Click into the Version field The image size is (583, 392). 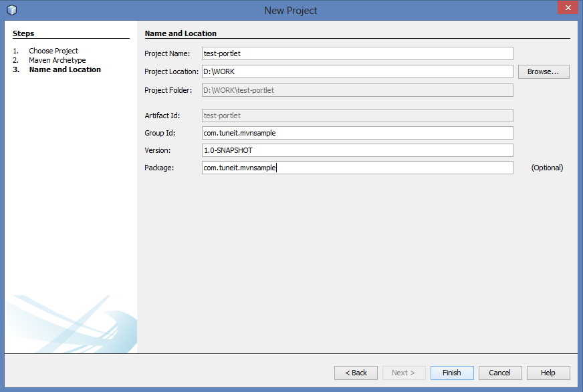pos(358,150)
